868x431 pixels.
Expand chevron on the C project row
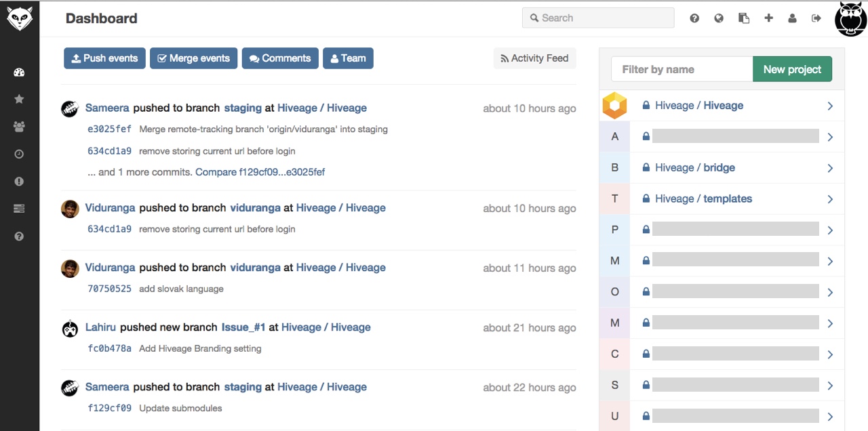(830, 354)
